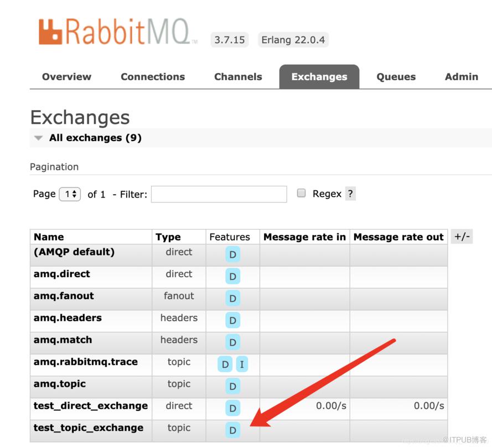The height and width of the screenshot is (448, 492).
Task: Click the D badge for (AMQP default)
Action: pyautogui.click(x=232, y=254)
